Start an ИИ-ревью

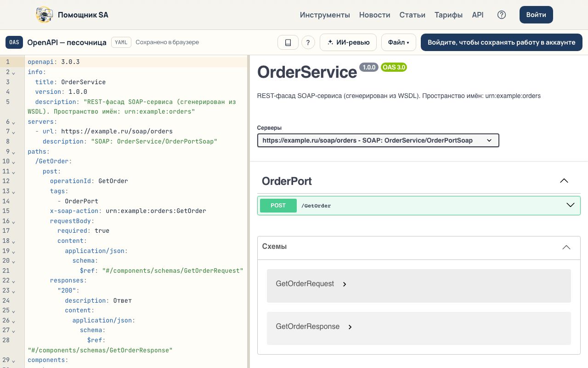click(348, 42)
